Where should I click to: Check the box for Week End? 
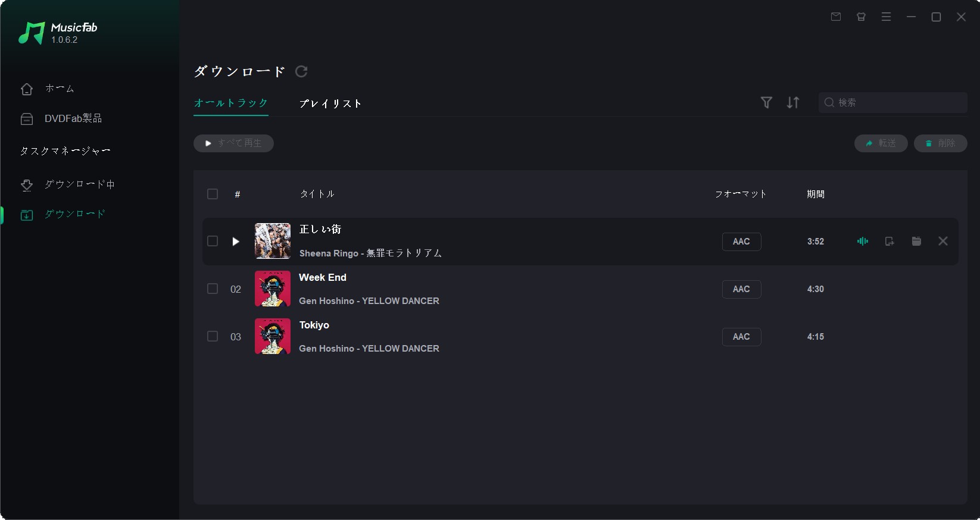pyautogui.click(x=213, y=289)
